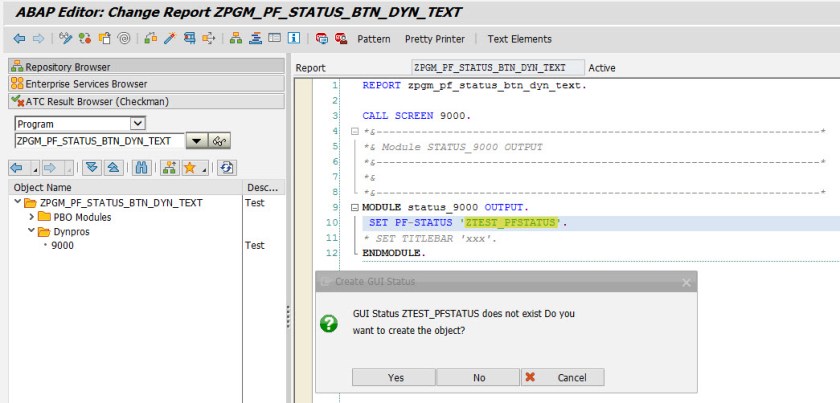Viewport: 840px width, 403px height.
Task: Open the Enterprise Services Browser tab
Action: tap(146, 84)
